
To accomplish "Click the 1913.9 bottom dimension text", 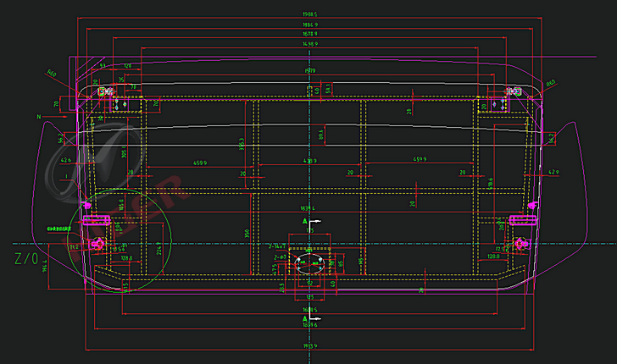I will tap(310, 346).
